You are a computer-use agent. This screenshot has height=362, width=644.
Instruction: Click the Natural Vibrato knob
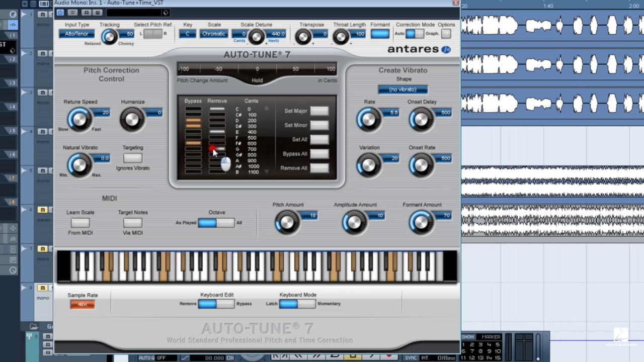(x=79, y=165)
